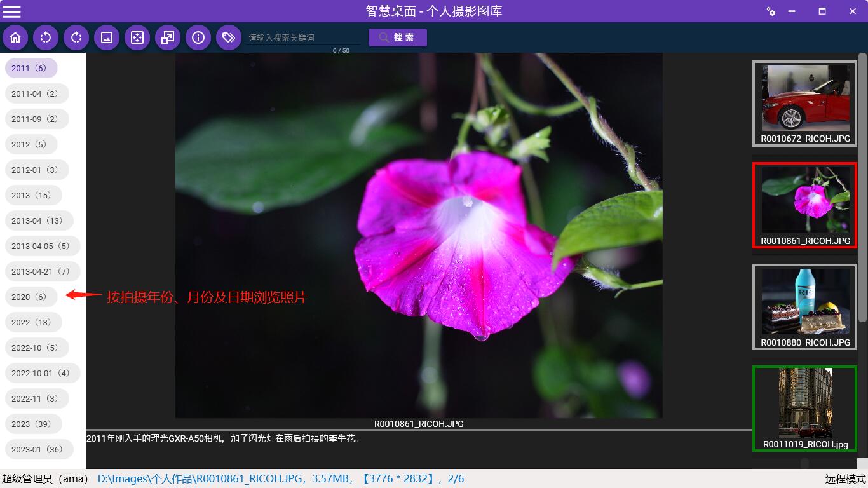
Task: Open settings gears icon in title bar
Action: (771, 11)
